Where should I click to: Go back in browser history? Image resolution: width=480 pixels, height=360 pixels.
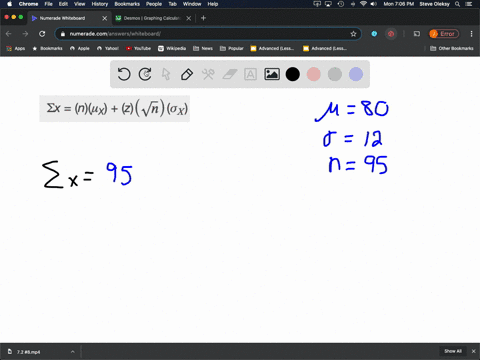pyautogui.click(x=9, y=34)
